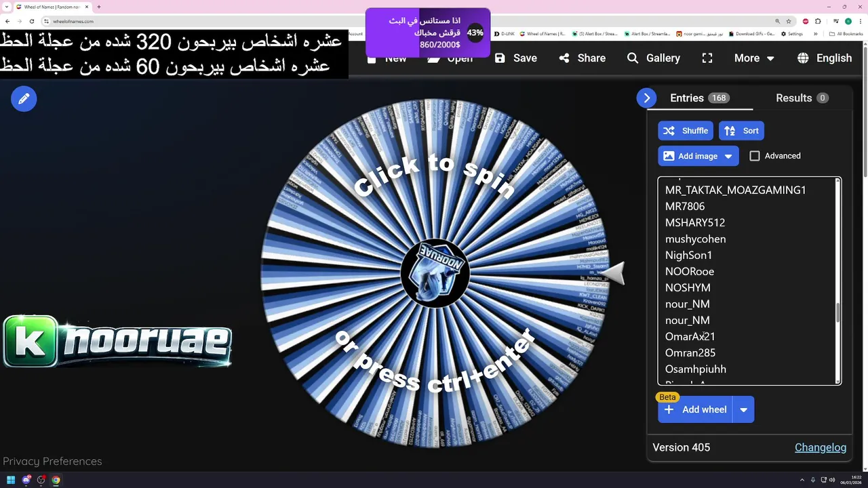Select entry MR_TAKTAK_MOAZGAMING1 in the list
This screenshot has height=488, width=868.
tap(736, 190)
